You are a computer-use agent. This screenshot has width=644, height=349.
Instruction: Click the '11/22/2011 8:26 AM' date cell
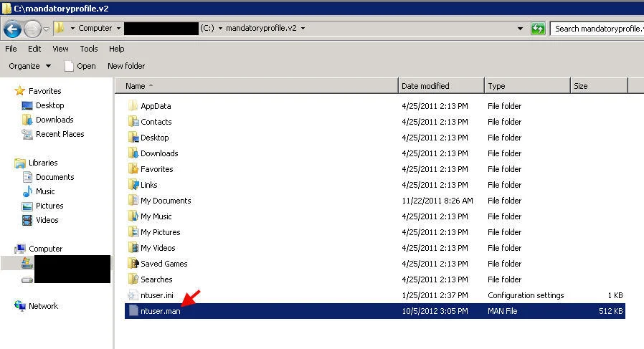pos(437,201)
